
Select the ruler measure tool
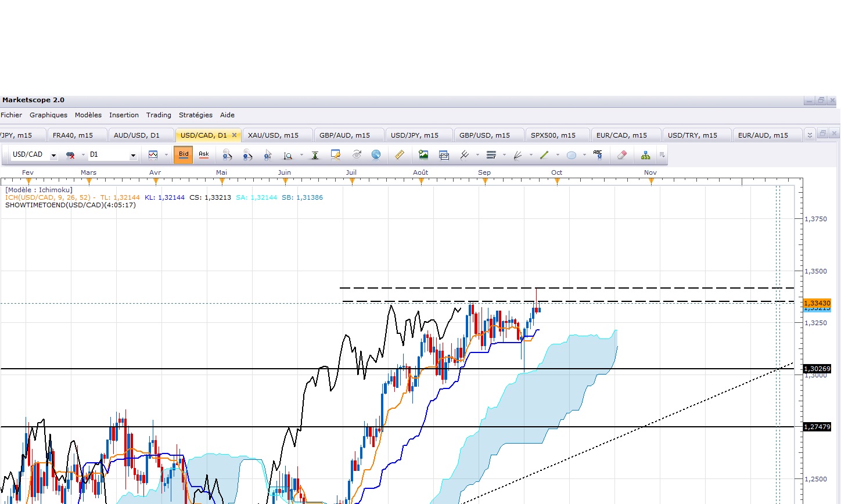(400, 155)
